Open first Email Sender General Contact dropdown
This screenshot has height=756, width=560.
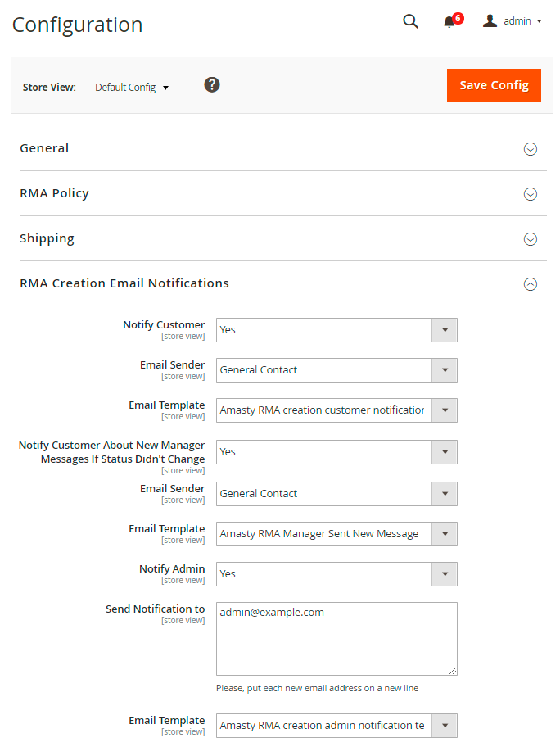[x=336, y=370]
